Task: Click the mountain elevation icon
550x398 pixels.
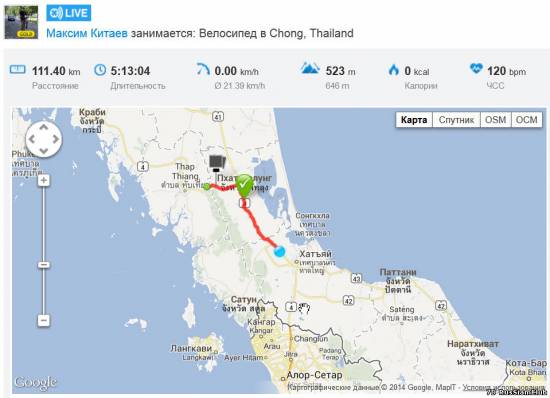Action: [x=310, y=68]
